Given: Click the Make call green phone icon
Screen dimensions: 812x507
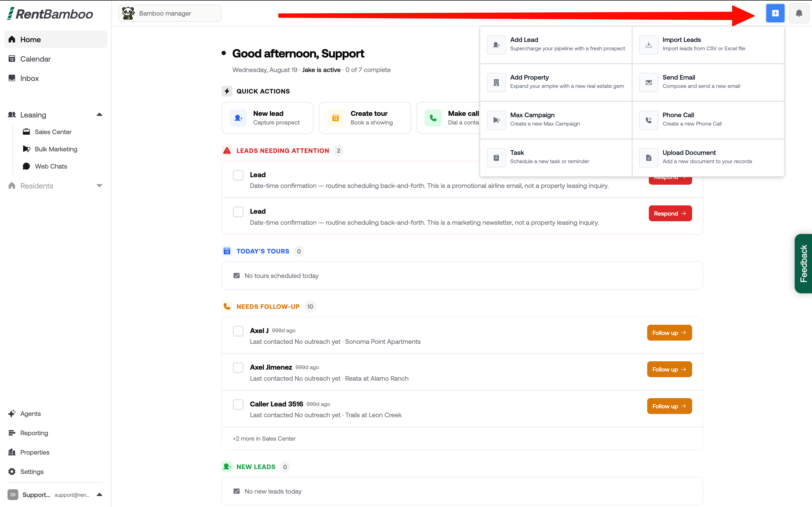Looking at the screenshot, I should (x=433, y=118).
